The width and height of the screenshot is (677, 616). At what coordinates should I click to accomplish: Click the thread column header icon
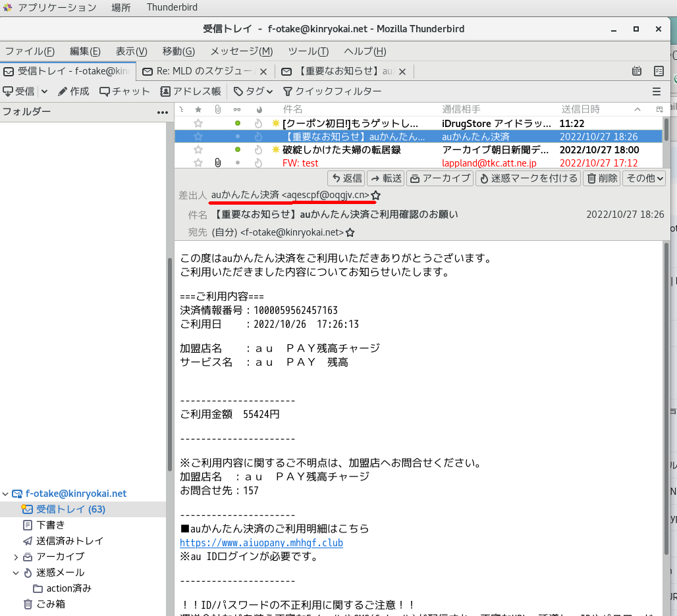(x=181, y=109)
